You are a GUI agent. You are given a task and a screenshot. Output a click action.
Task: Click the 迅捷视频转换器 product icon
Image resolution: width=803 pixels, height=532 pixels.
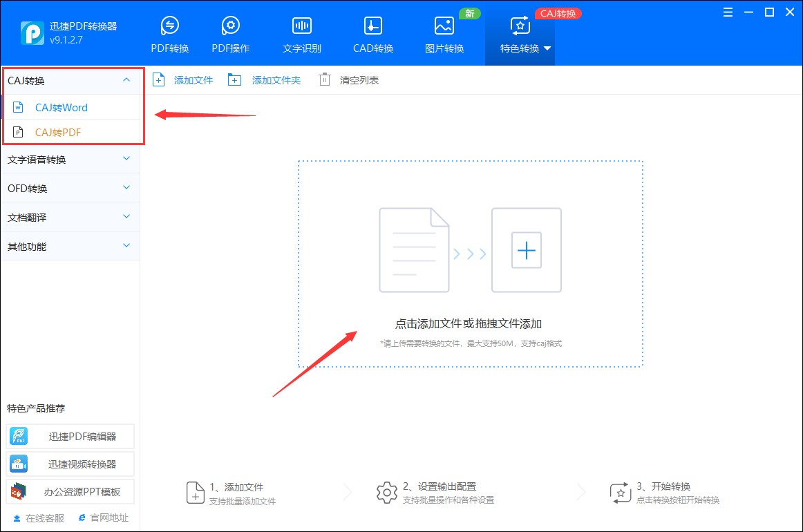click(19, 464)
